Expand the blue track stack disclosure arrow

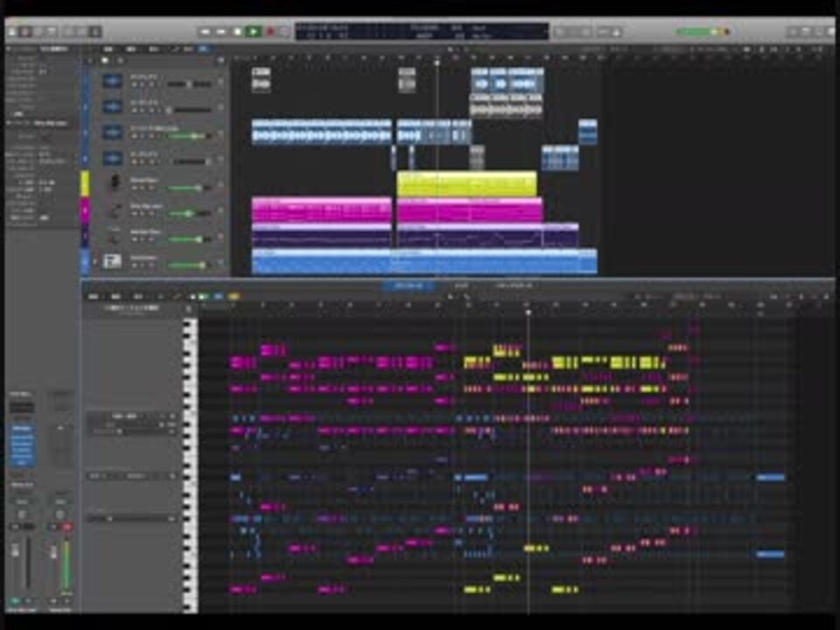[94, 261]
